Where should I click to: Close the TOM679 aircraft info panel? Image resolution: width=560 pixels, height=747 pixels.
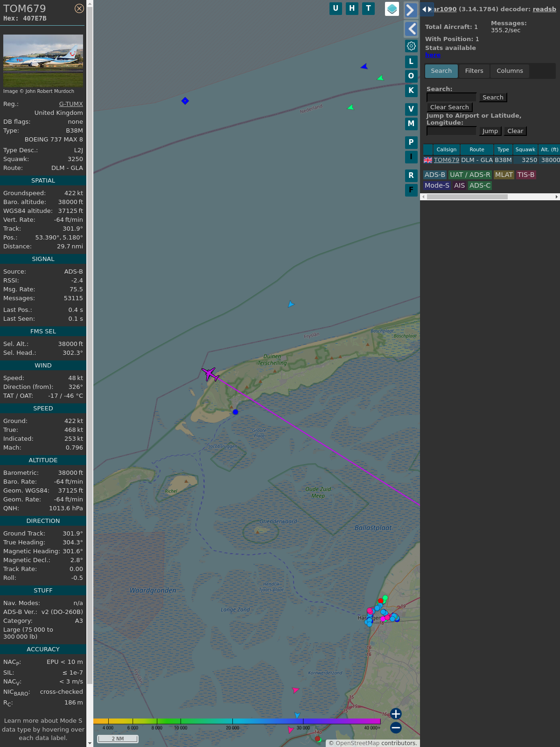(x=79, y=8)
